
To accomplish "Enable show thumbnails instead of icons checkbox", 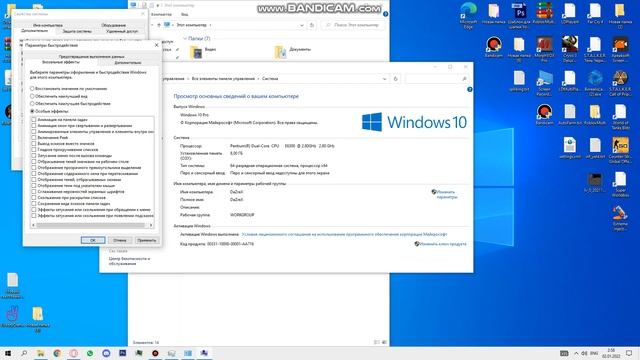I will pyautogui.click(x=33, y=144).
